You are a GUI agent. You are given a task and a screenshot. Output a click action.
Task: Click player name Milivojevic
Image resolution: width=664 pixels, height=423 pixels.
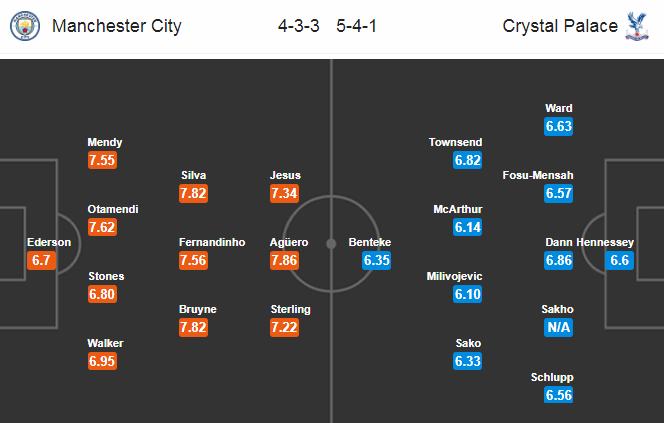tap(454, 276)
